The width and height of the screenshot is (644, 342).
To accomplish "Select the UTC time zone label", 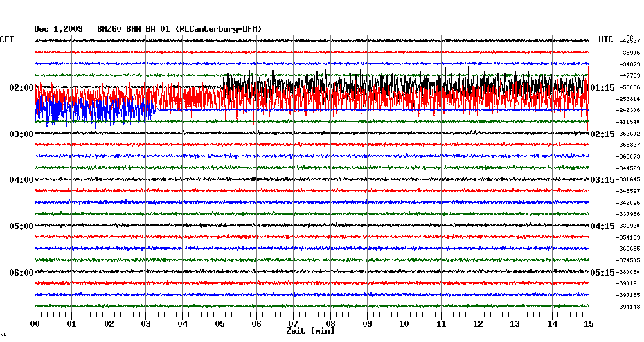I will point(606,40).
